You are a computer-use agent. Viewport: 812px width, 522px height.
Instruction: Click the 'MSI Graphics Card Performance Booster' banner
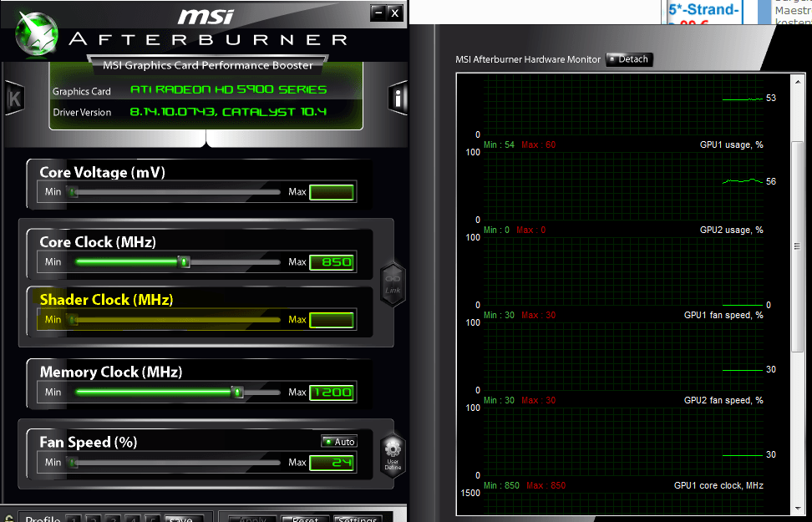click(208, 66)
